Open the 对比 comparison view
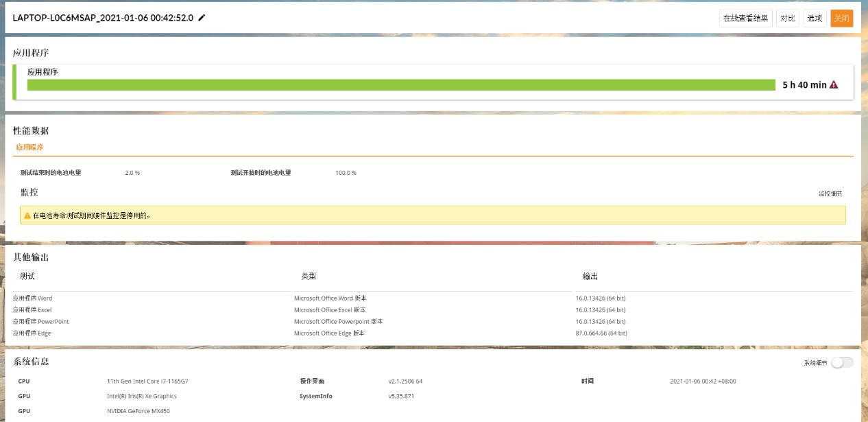 [788, 19]
